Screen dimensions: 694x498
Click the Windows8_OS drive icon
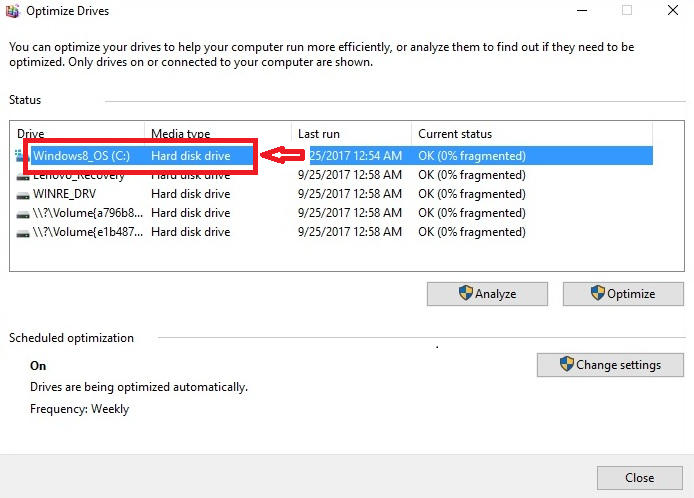(x=19, y=155)
